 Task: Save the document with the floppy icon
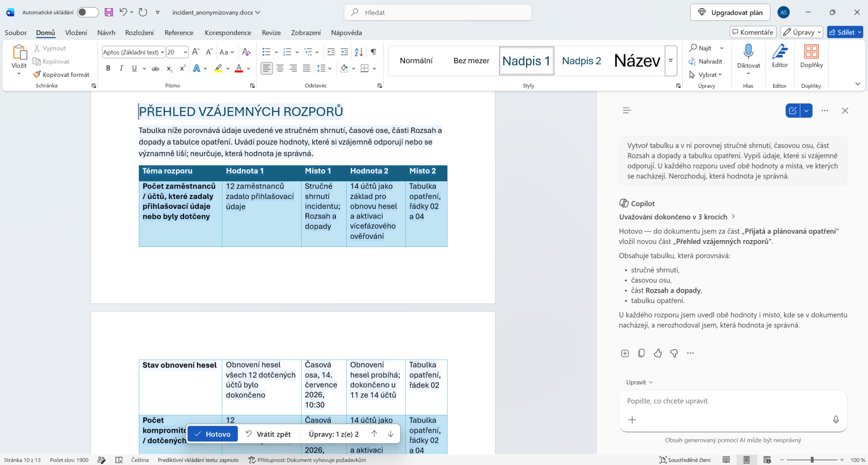point(108,12)
